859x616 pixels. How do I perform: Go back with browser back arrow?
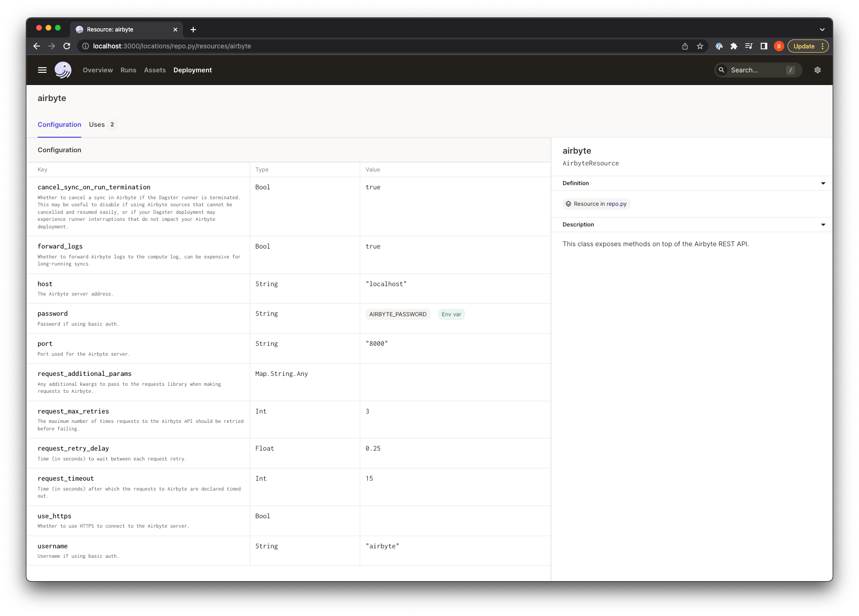coord(37,46)
